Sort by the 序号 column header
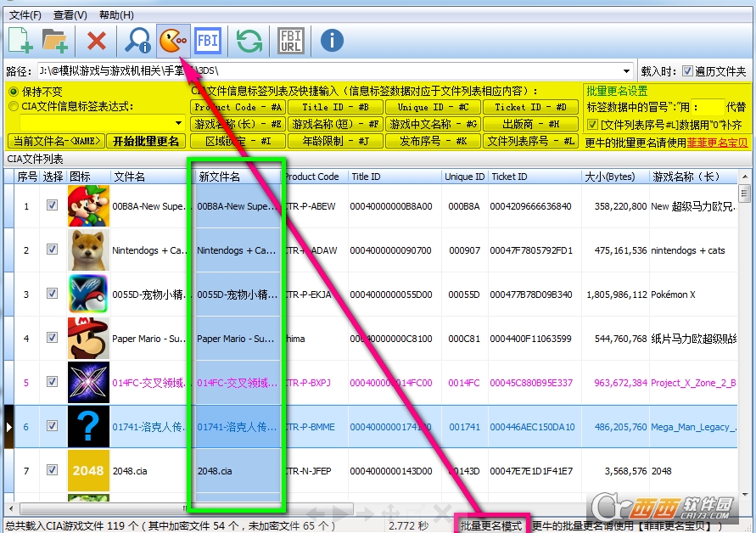 (x=27, y=177)
